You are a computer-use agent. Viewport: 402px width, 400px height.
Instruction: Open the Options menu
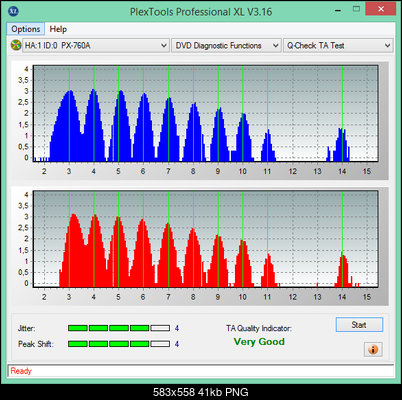click(x=26, y=29)
